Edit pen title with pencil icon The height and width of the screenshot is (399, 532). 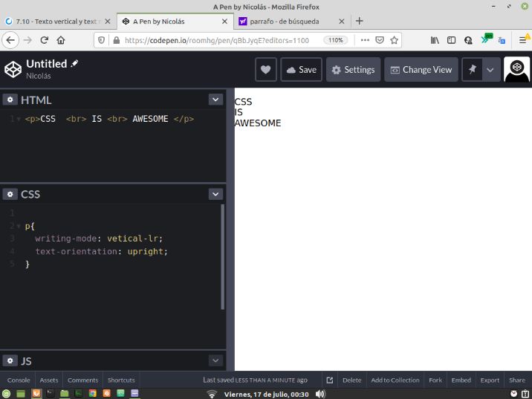74,63
